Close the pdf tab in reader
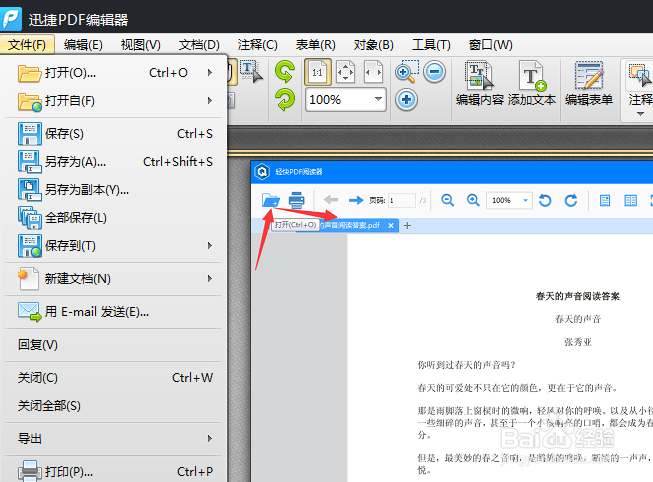Viewport: 653px width, 482px height. click(391, 225)
